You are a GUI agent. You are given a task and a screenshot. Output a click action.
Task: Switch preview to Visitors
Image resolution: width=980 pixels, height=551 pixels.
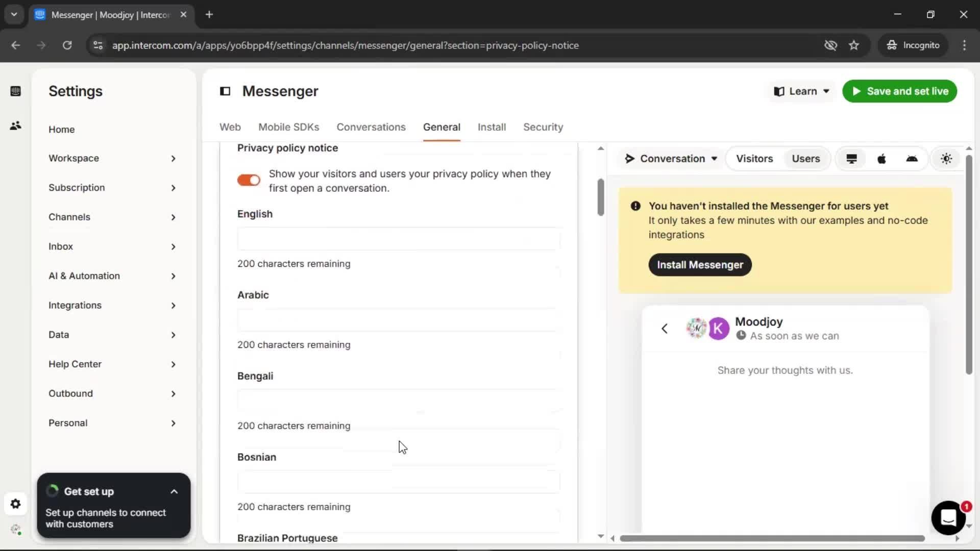(x=754, y=159)
